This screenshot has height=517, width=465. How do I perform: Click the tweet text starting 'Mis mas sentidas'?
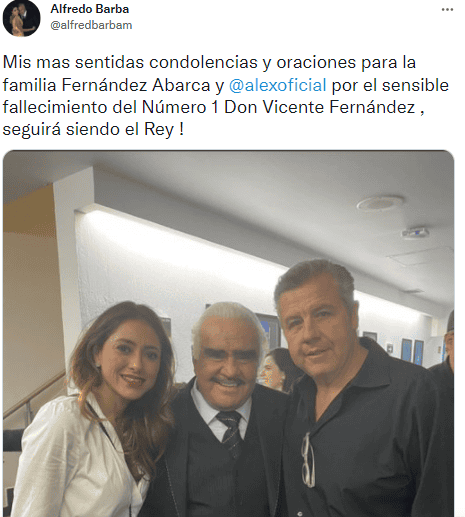226,96
